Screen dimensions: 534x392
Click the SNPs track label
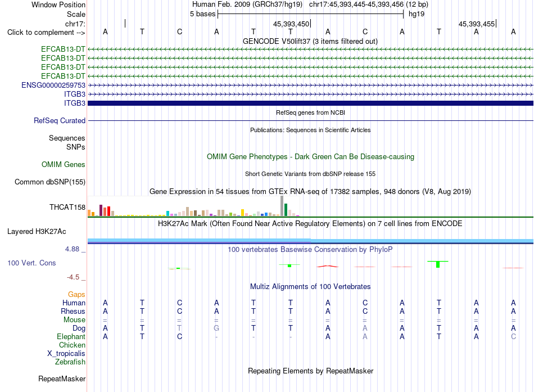point(76,147)
